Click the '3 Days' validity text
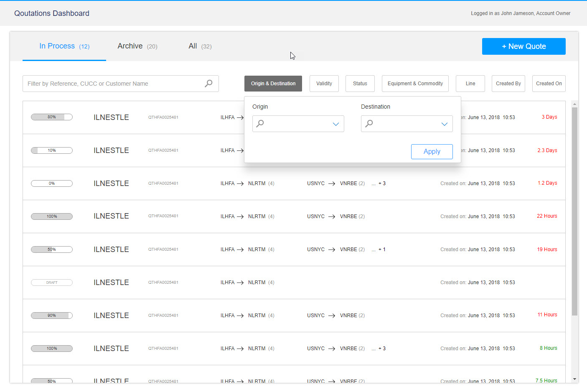Image resolution: width=587 pixels, height=392 pixels. pyautogui.click(x=549, y=117)
